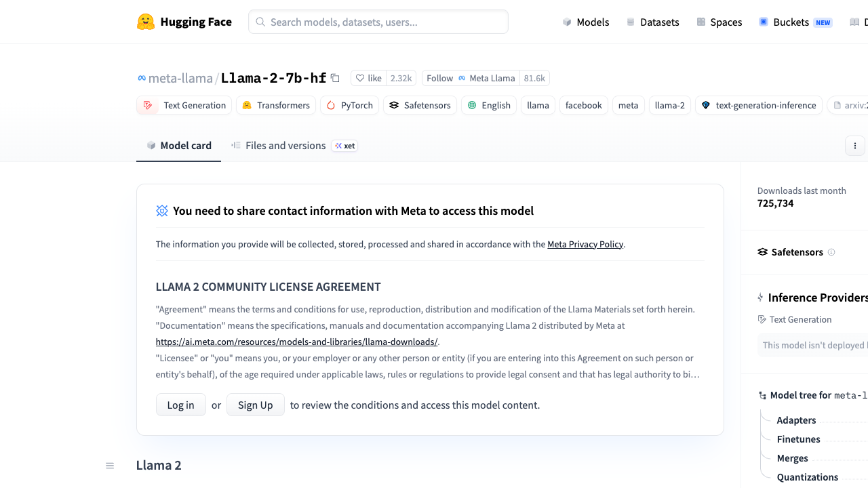The width and height of the screenshot is (868, 488).
Task: Open Spaces from the top navigation
Action: pos(719,22)
